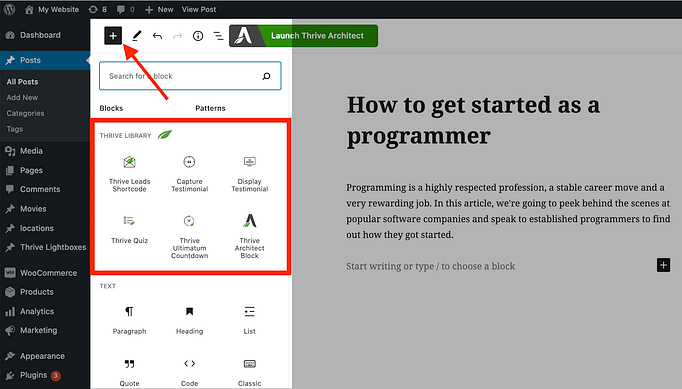
Task: Open the Plugins menu
Action: point(45,375)
